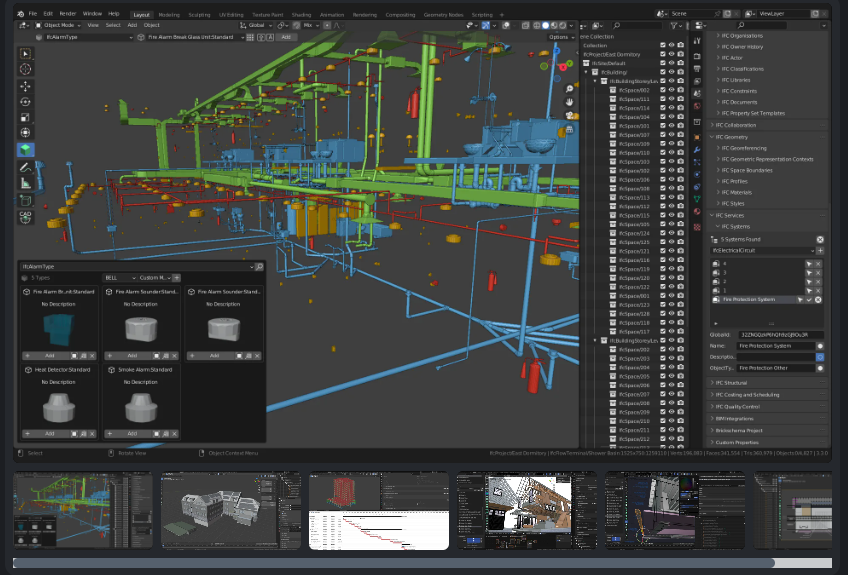The width and height of the screenshot is (848, 575).
Task: Open the Gantt chart screenshot thumbnail
Action: click(379, 511)
